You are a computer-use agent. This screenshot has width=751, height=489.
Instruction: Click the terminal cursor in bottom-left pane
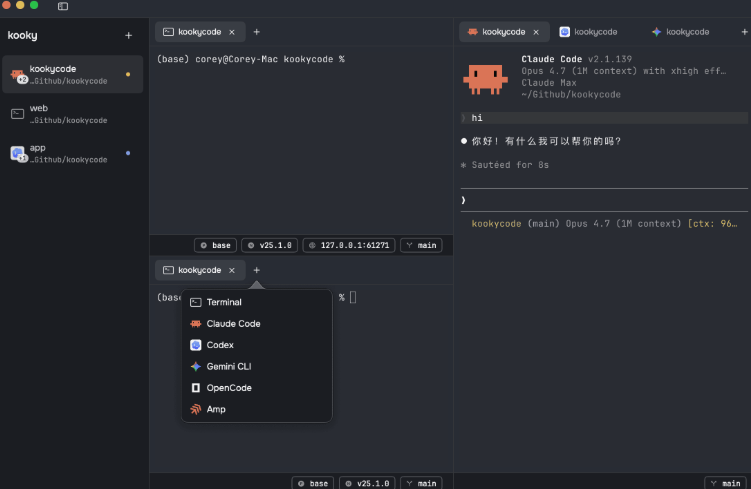click(353, 297)
